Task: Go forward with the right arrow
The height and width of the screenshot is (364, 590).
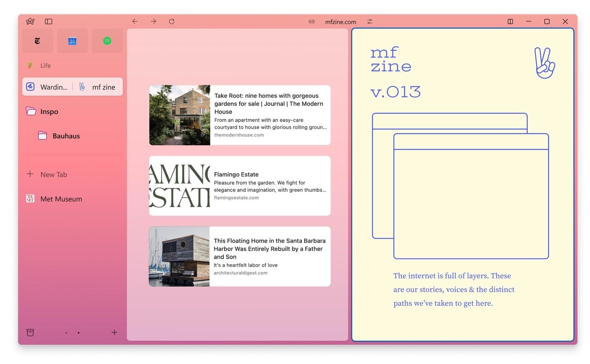Action: (153, 21)
